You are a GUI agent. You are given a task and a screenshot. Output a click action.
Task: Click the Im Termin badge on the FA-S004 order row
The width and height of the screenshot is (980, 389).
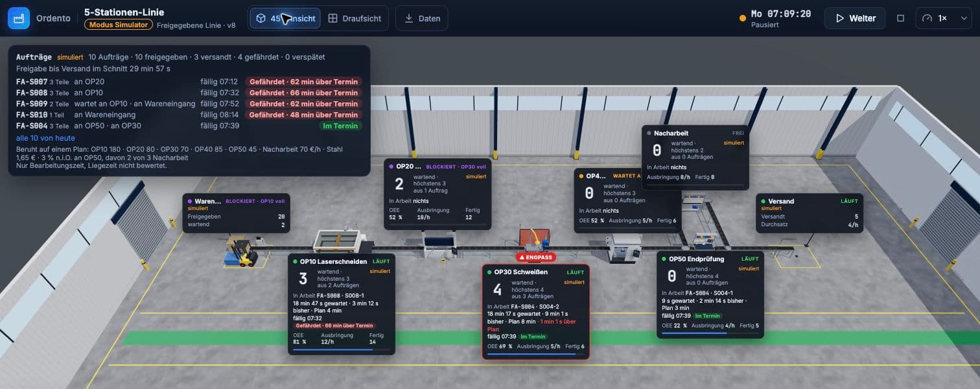pyautogui.click(x=340, y=126)
